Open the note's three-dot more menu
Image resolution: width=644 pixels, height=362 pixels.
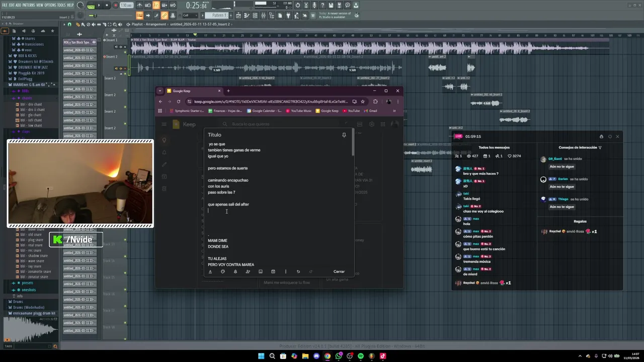pos(285,271)
